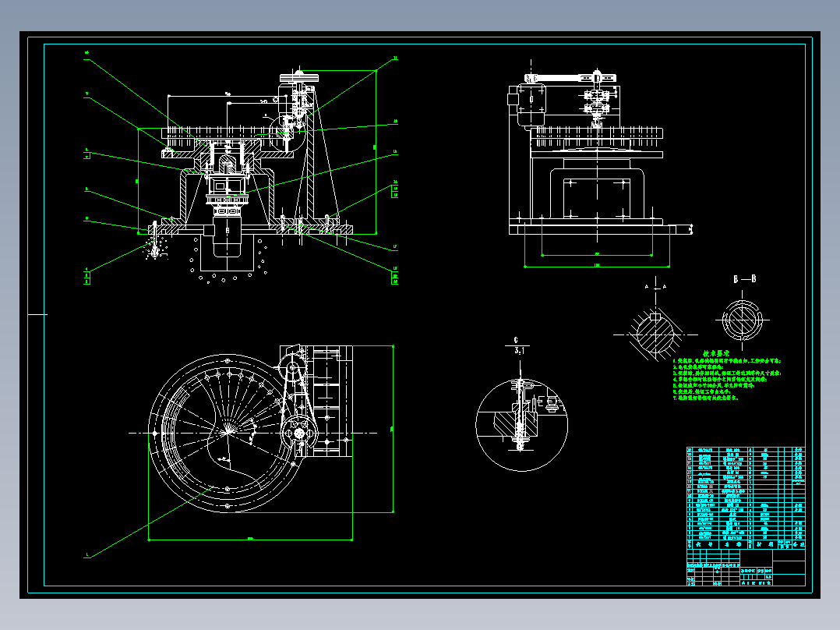The width and height of the screenshot is (840, 630).
Task: Click the enlarged circular detail view C
Action: click(x=521, y=425)
